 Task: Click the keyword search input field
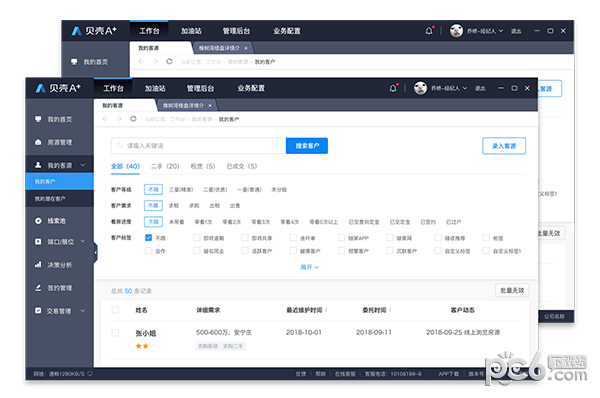point(199,146)
